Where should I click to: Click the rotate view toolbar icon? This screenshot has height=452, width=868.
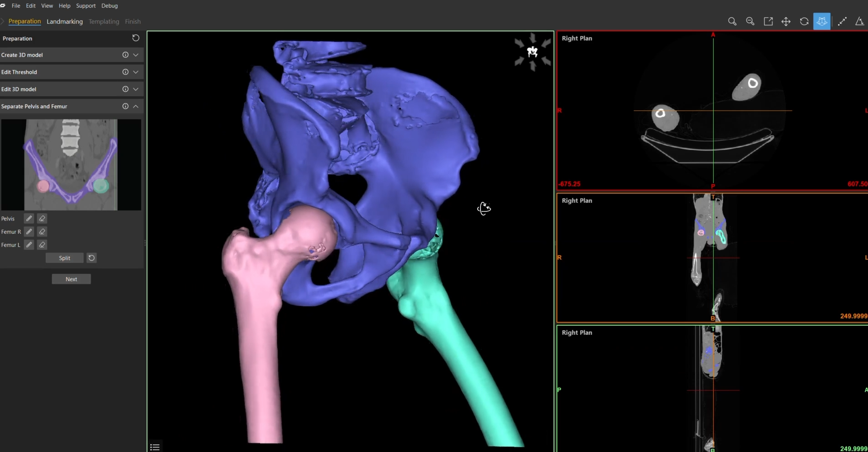tap(804, 21)
